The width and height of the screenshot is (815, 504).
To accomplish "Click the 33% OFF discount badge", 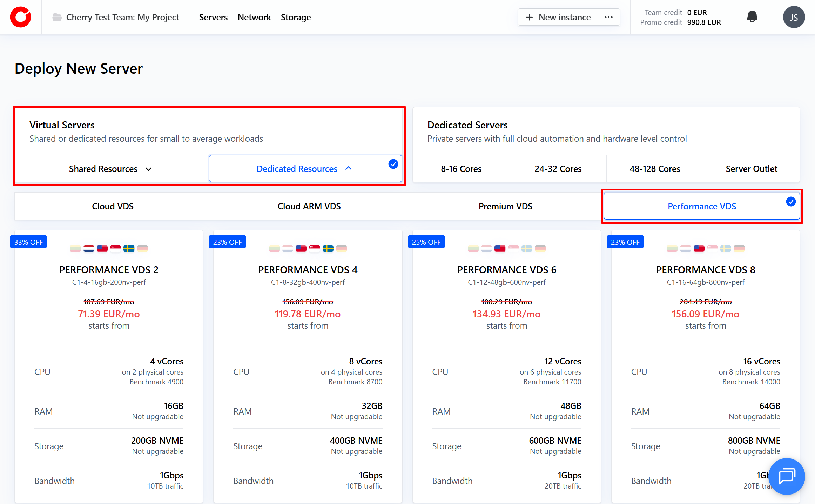I will click(28, 242).
